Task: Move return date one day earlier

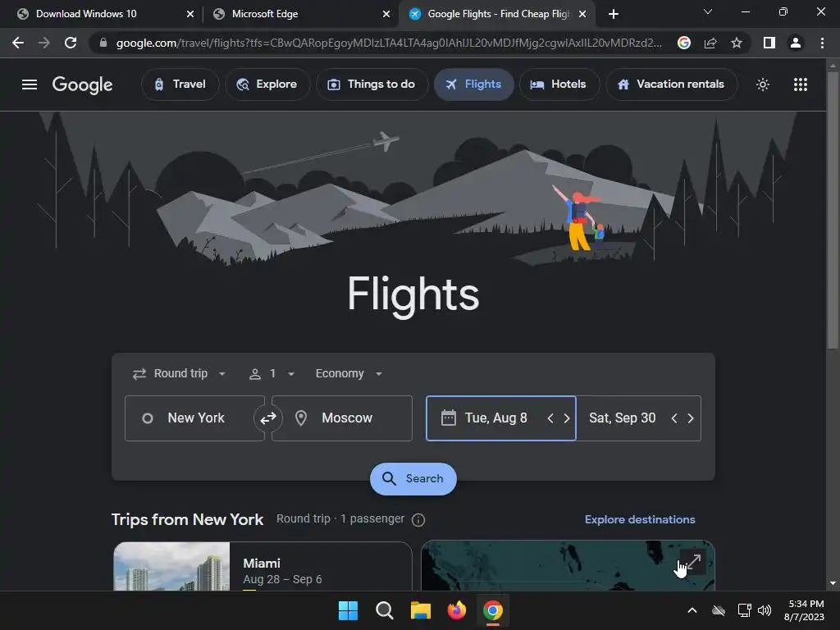Action: pos(674,418)
